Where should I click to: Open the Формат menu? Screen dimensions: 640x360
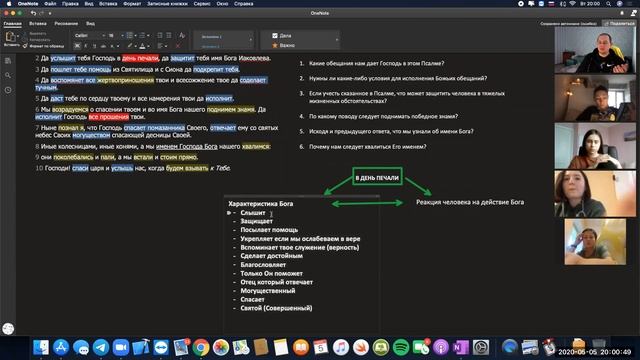(x=132, y=4)
